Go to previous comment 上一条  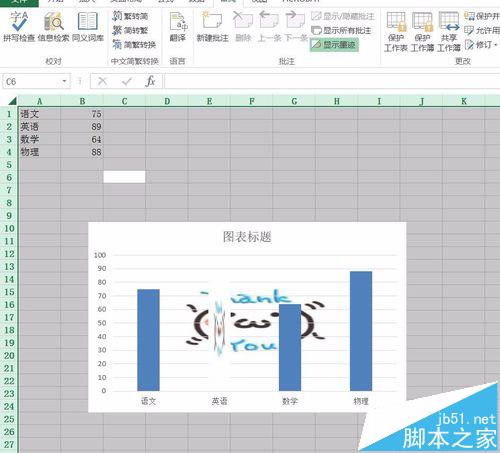pos(269,27)
